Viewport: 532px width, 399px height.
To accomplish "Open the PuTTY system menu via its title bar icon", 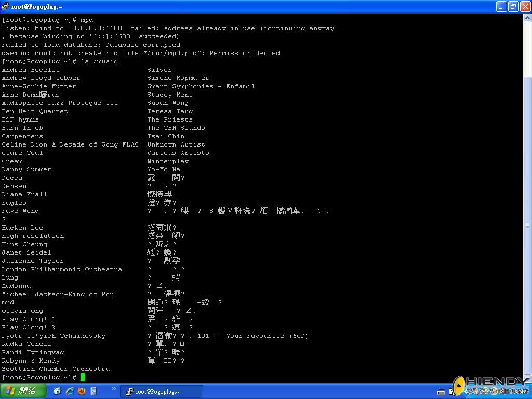I will point(5,7).
